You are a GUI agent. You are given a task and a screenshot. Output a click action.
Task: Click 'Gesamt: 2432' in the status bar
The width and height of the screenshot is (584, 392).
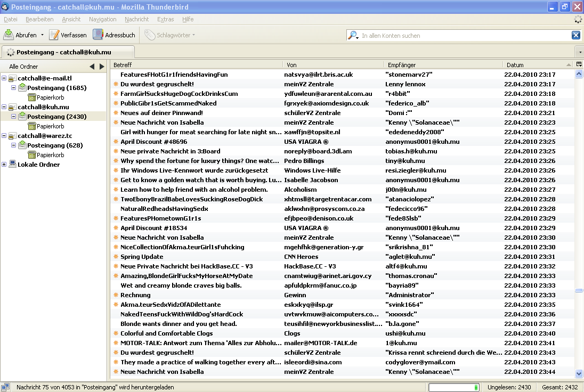pyautogui.click(x=560, y=387)
